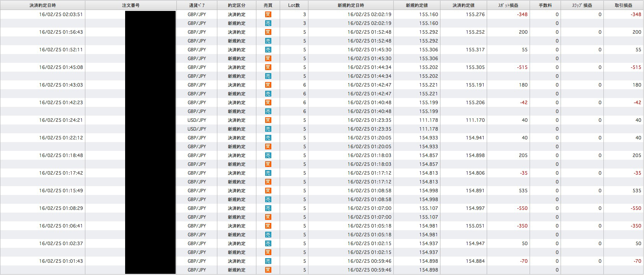Click the 売 icon in the 01:08:29 settlement row

tap(268, 208)
